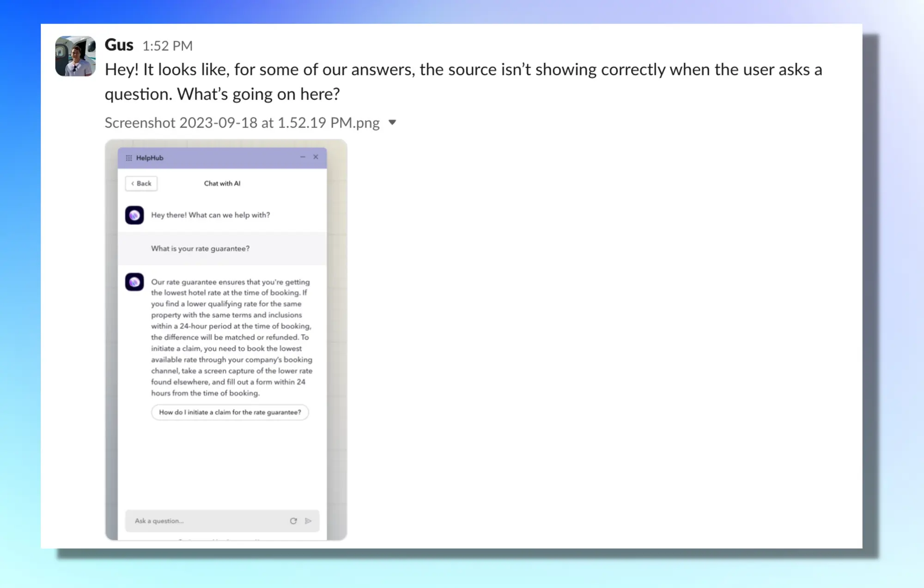Click the AI chat bot avatar icon
The image size is (924, 588).
click(x=135, y=214)
